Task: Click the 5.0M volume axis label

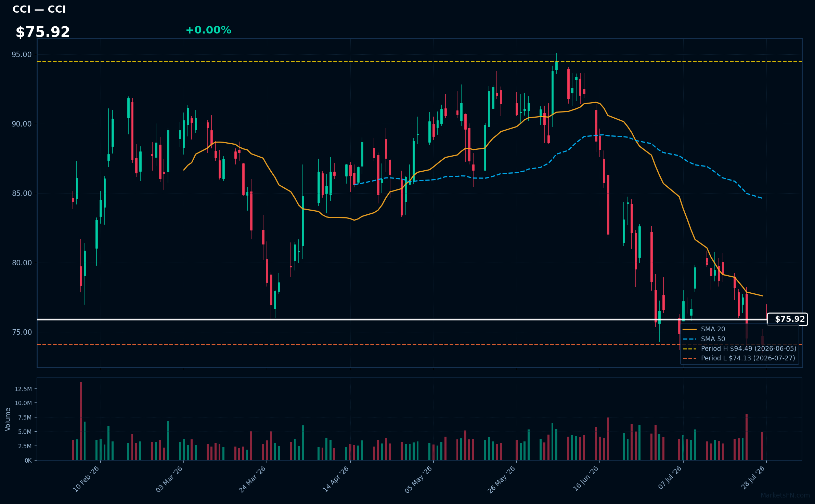Action: point(25,432)
